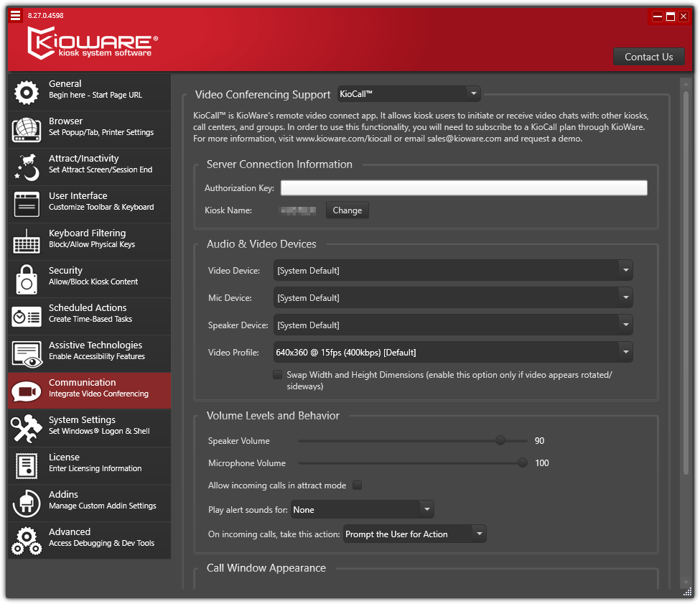Check Allow incoming calls in attract mode
This screenshot has width=700, height=604.
[357, 485]
